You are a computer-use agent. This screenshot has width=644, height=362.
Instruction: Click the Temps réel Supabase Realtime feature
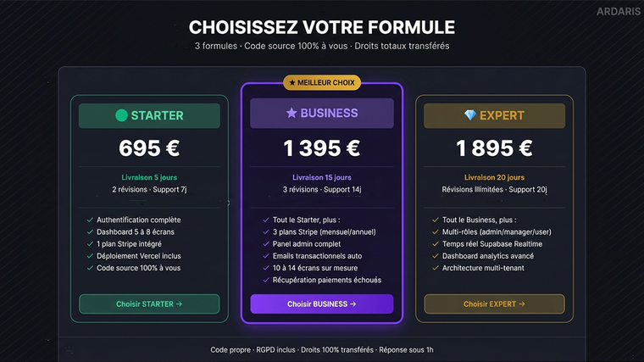point(491,244)
